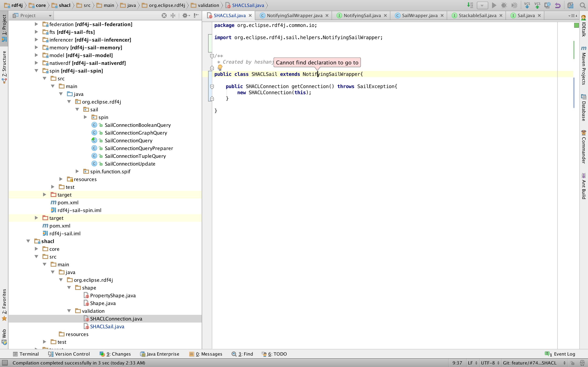The width and height of the screenshot is (588, 367).
Task: Collapse the shacl folder
Action: (x=28, y=241)
